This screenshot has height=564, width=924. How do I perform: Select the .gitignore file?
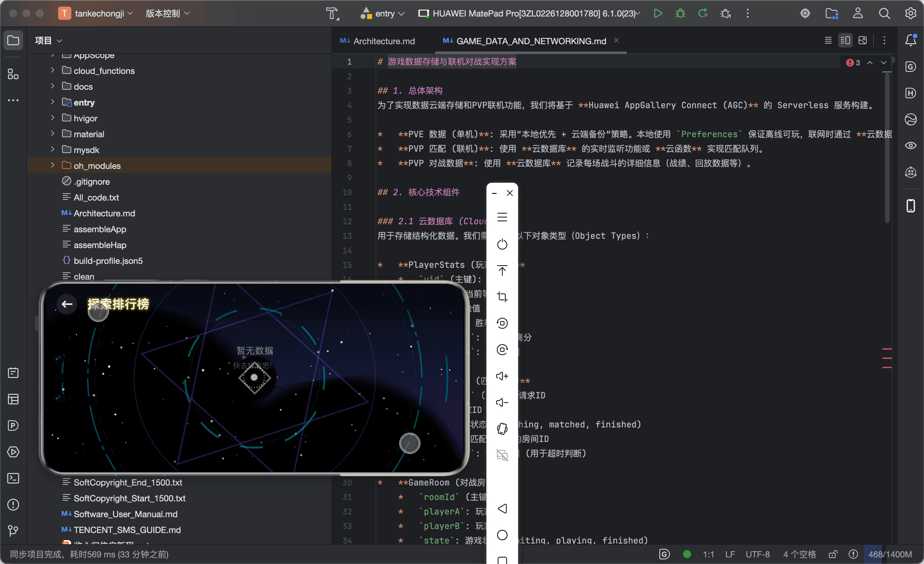[x=85, y=181]
